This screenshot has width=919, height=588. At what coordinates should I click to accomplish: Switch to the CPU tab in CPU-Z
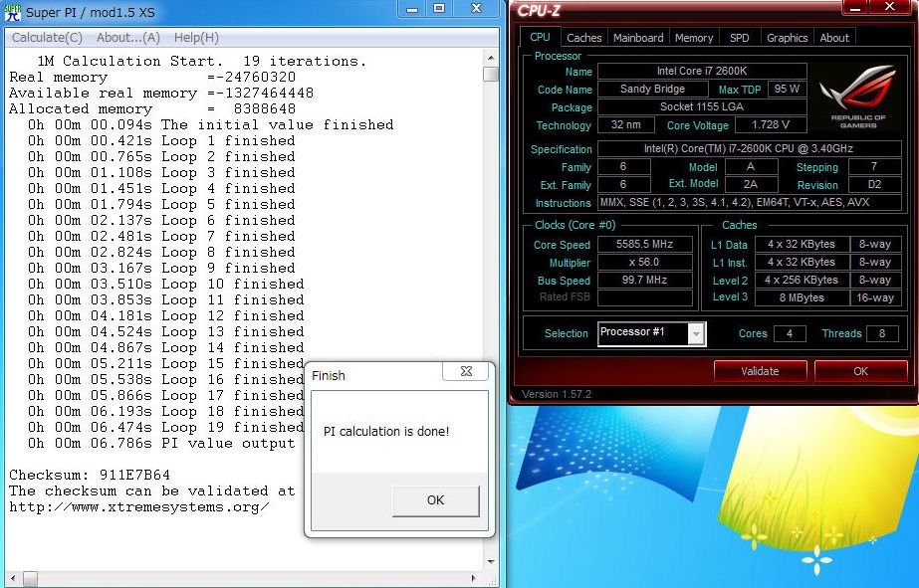tap(540, 37)
